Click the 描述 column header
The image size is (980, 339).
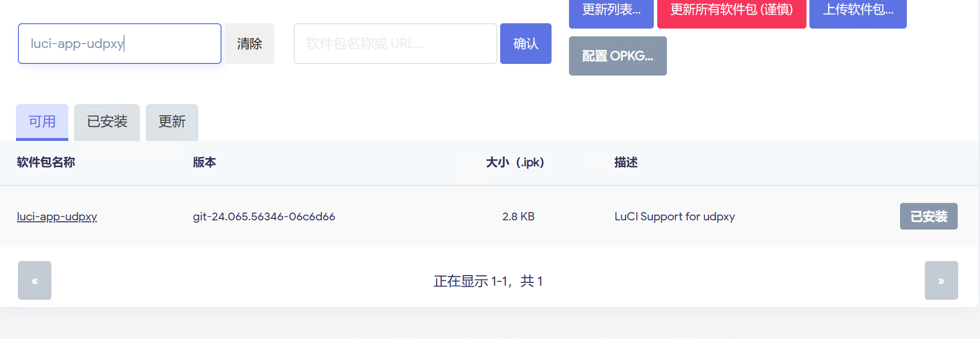click(x=626, y=162)
